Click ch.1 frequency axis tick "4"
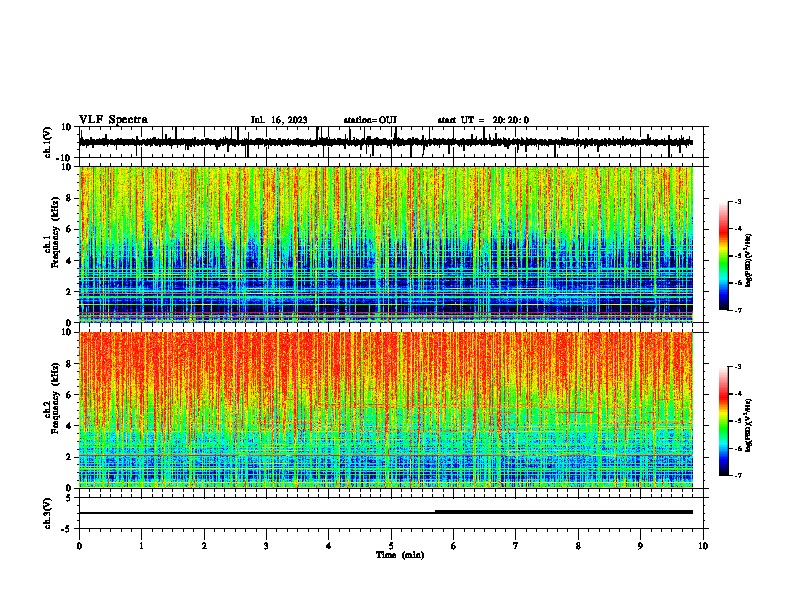792x612 pixels. click(69, 261)
